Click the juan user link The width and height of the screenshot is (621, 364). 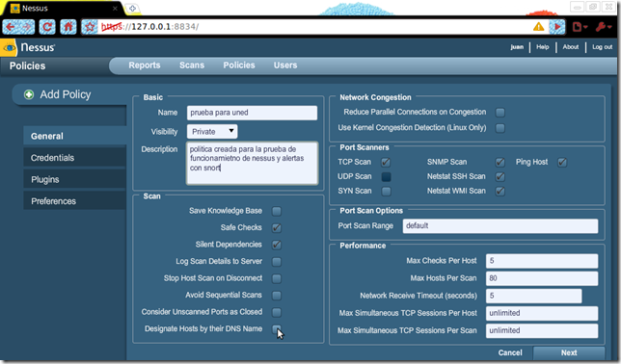[517, 47]
